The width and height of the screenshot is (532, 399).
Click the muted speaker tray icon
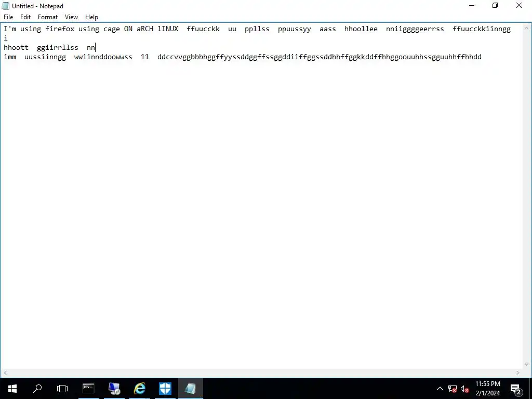coord(465,389)
